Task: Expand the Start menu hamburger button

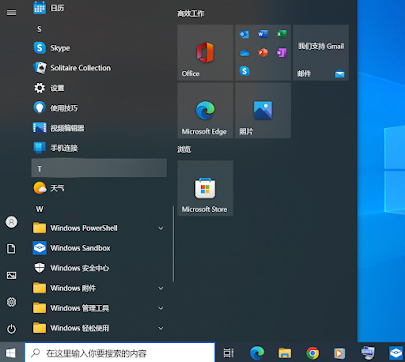Action: (11, 13)
